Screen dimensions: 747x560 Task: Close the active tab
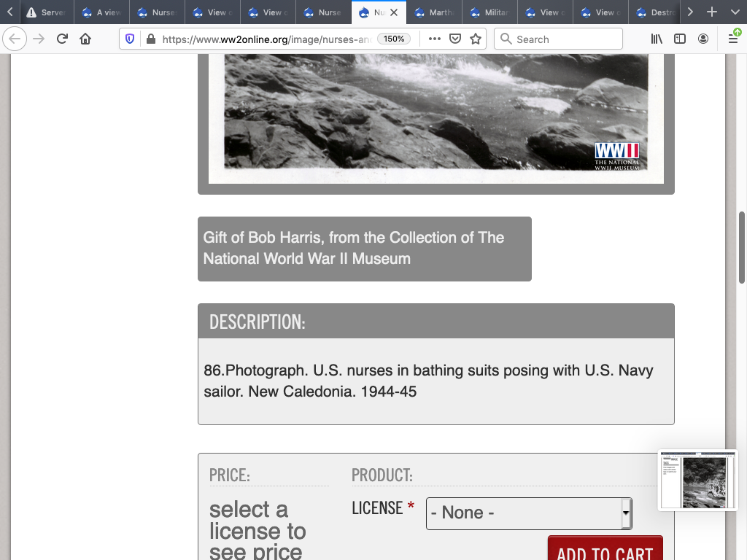394,12
